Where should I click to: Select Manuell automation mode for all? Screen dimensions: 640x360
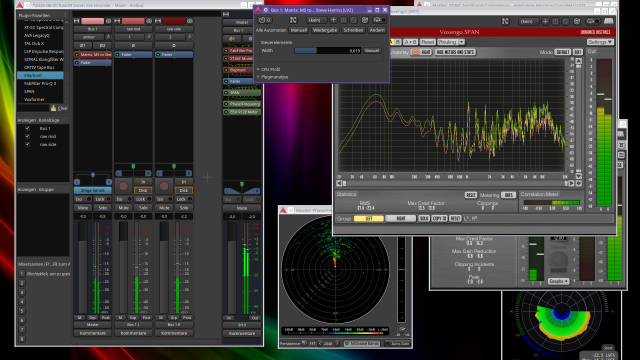299,30
